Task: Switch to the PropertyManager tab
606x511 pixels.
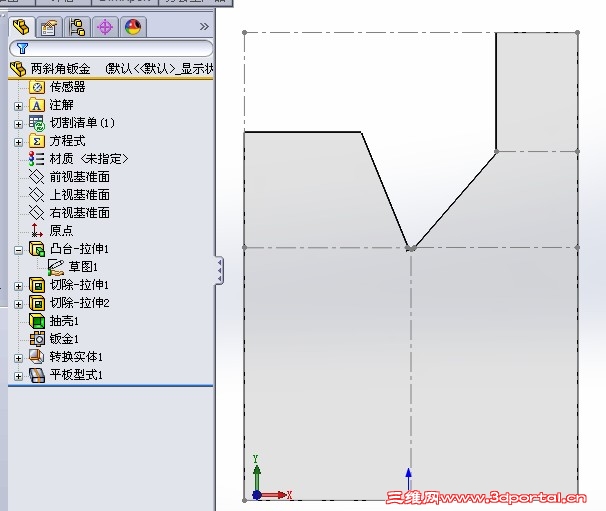Action: [x=49, y=27]
